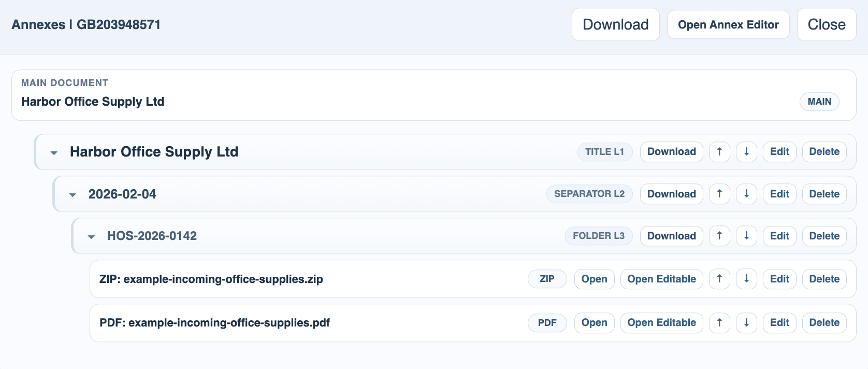The image size is (868, 369).
Task: Click the TITLE L1 badge
Action: point(605,152)
